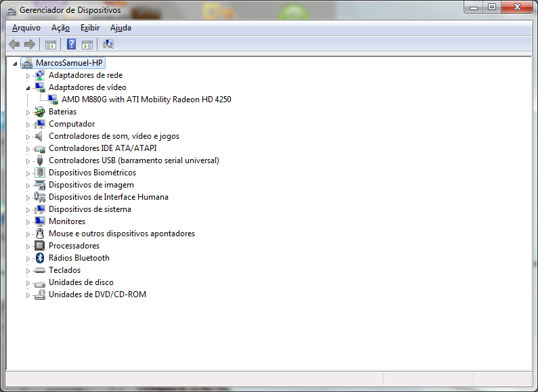This screenshot has width=538, height=392.
Task: Click the camera icon for Dispositivos de imagem
Action: coord(40,185)
